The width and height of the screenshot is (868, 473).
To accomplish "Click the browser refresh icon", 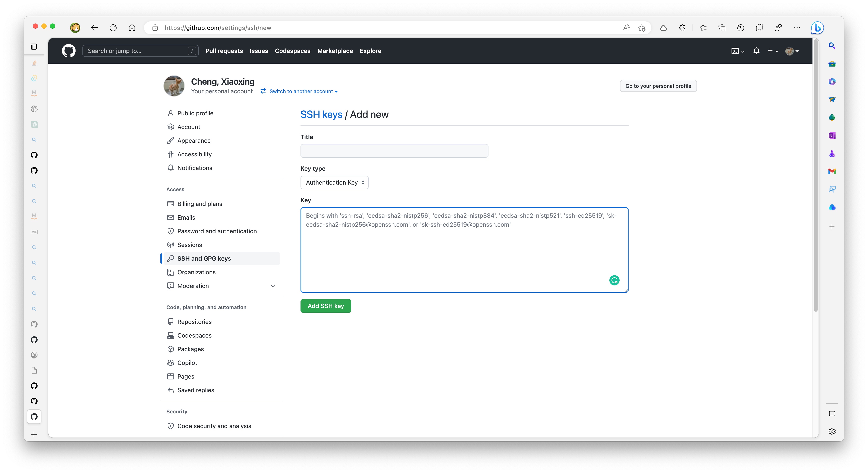I will 113,28.
